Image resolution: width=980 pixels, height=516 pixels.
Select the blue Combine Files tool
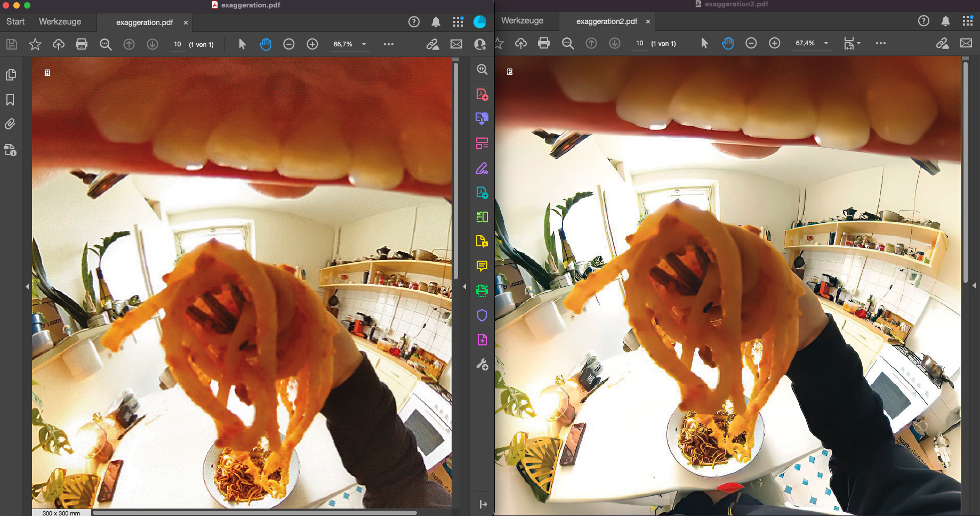(x=482, y=118)
